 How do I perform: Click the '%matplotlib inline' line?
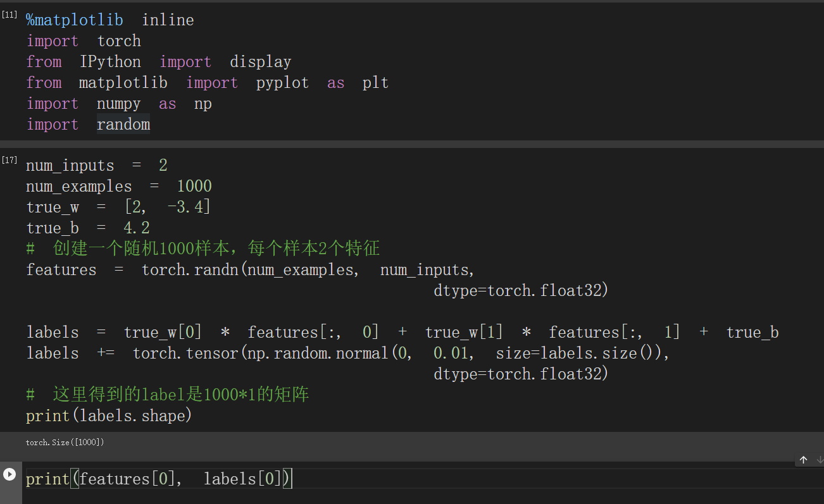tap(110, 20)
